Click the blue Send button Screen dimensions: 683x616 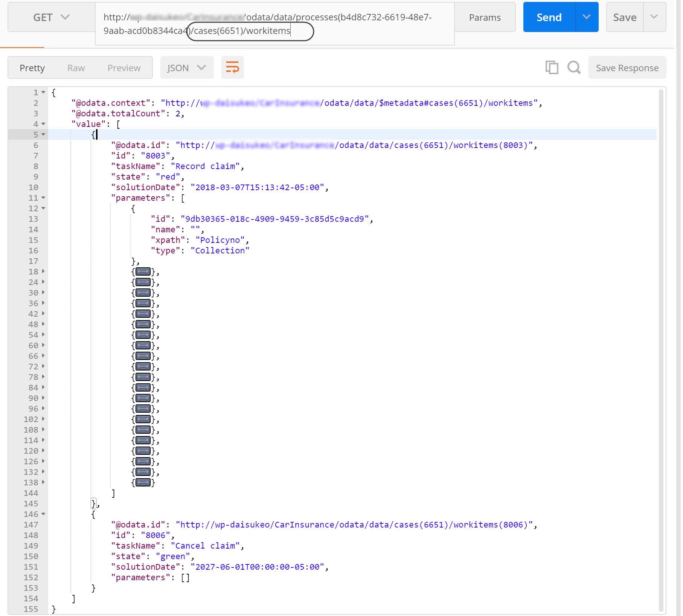(x=549, y=17)
